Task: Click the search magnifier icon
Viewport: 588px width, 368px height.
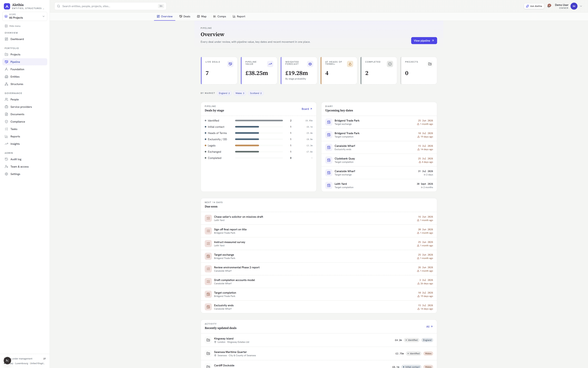Action: click(x=58, y=6)
